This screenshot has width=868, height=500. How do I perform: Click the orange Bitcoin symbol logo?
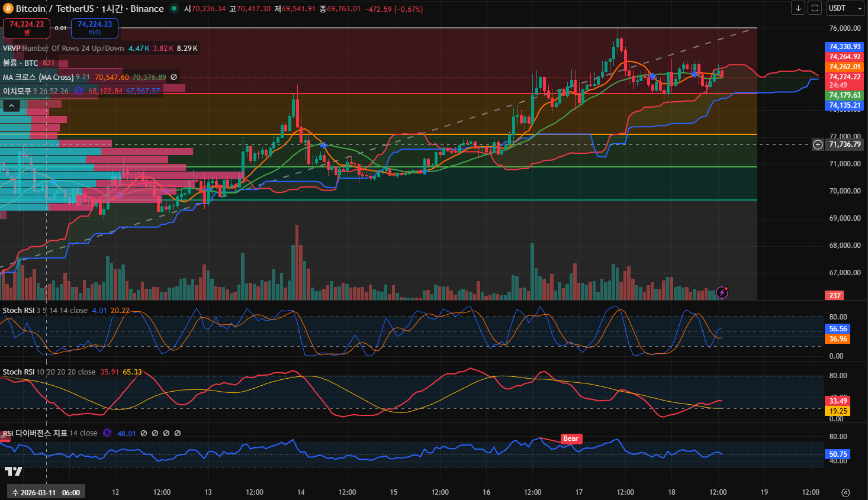(x=8, y=9)
